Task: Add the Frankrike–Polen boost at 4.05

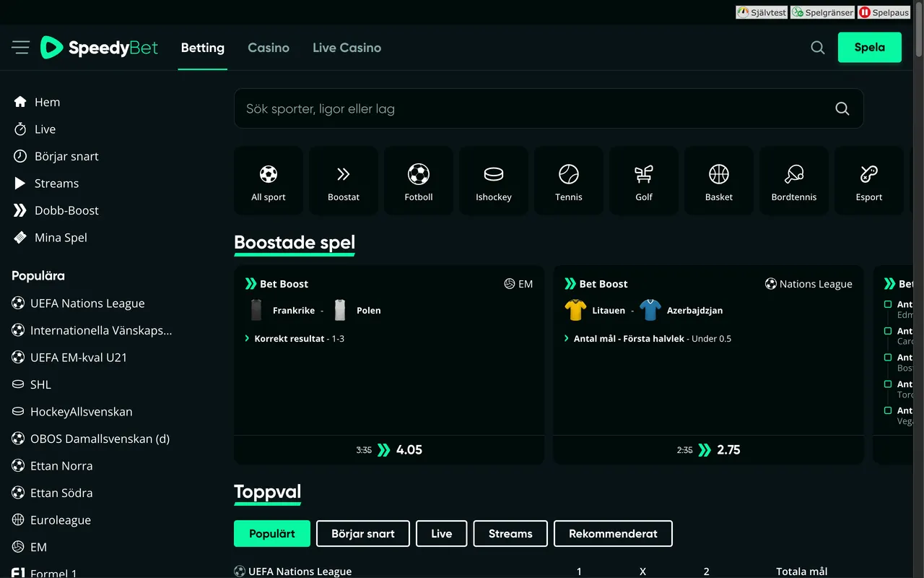Action: click(x=389, y=449)
